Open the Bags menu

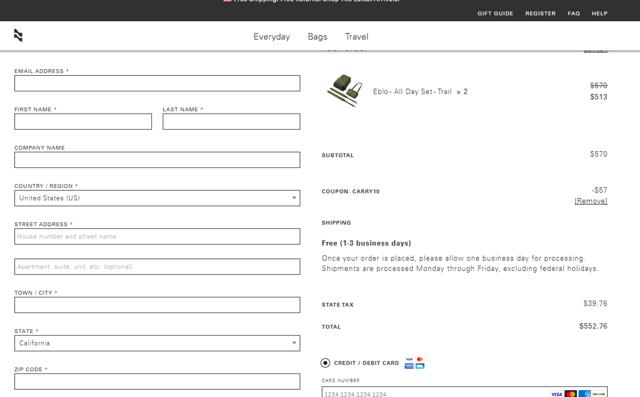click(317, 37)
